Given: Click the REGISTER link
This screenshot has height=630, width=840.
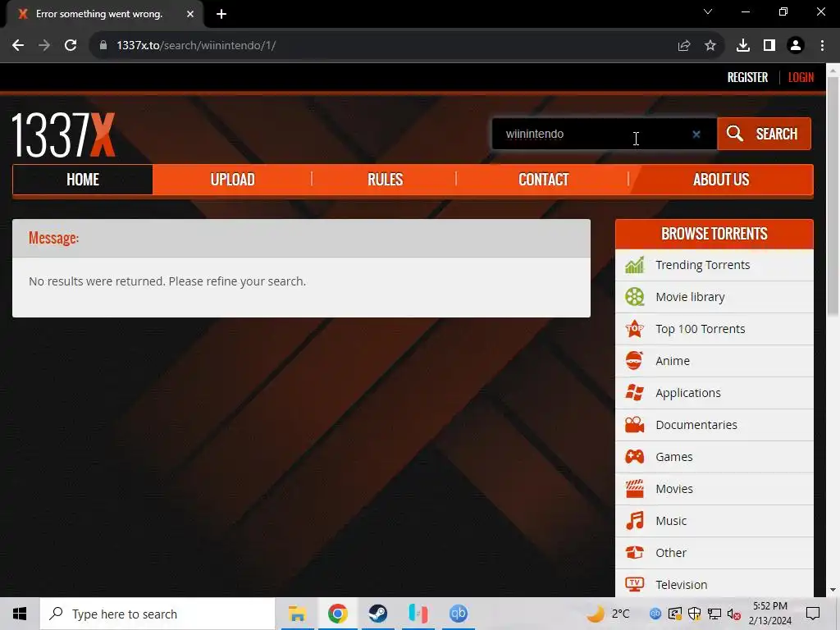Looking at the screenshot, I should coord(747,77).
